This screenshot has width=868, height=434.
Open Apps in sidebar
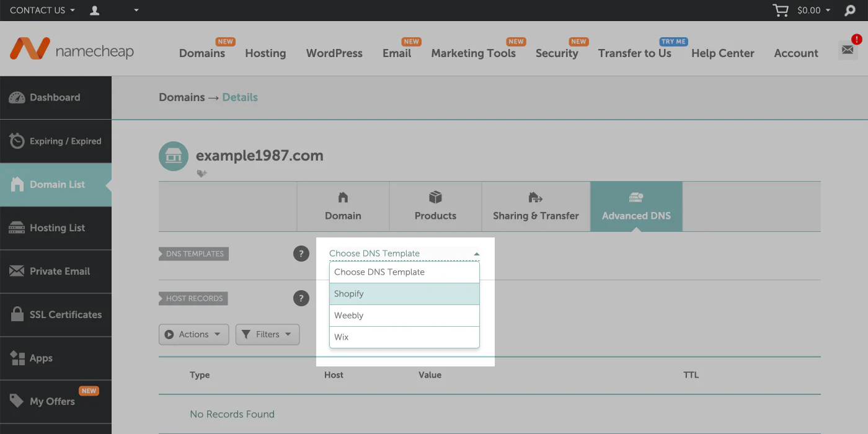tap(56, 358)
